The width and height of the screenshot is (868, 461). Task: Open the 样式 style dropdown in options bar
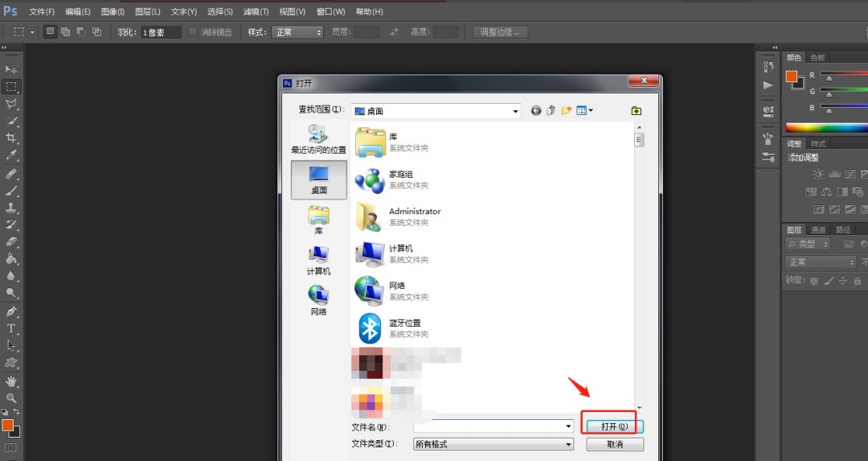coord(297,32)
